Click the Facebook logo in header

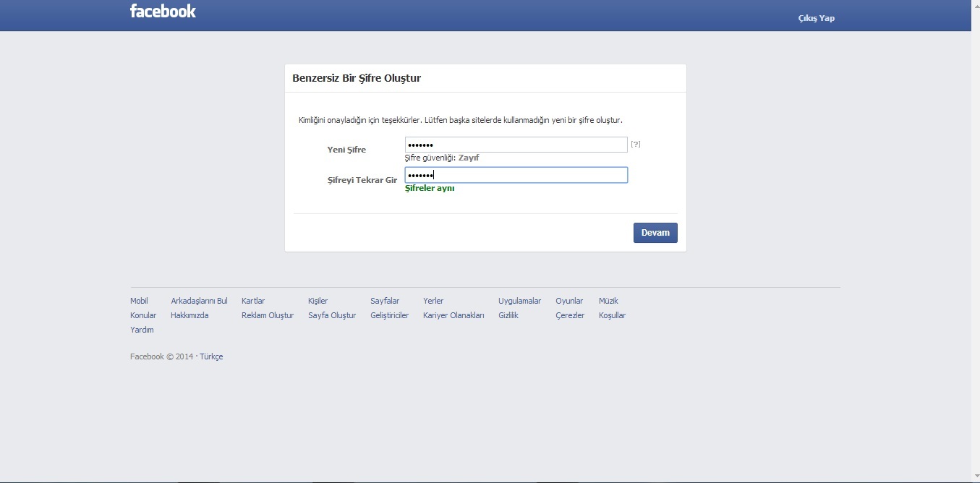point(163,11)
